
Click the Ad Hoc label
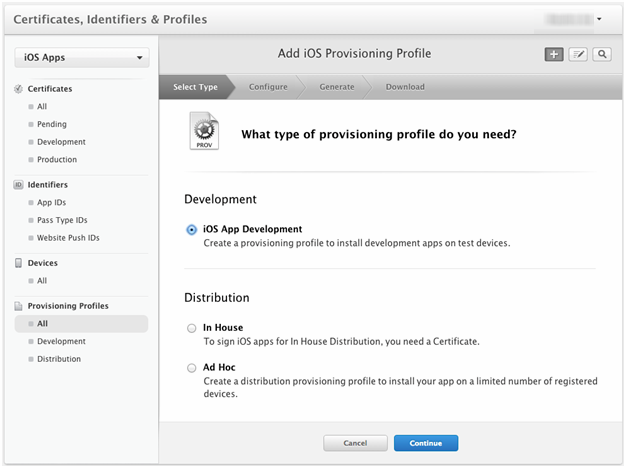click(219, 367)
